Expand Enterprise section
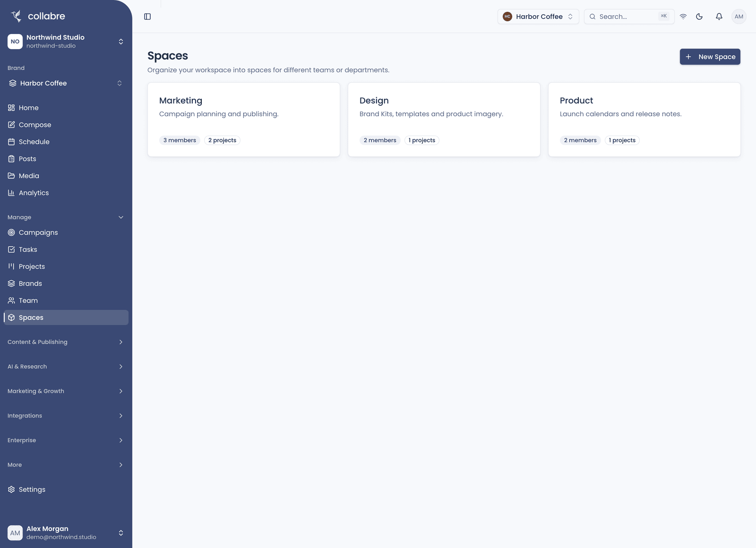This screenshot has width=756, height=548. tap(66, 440)
